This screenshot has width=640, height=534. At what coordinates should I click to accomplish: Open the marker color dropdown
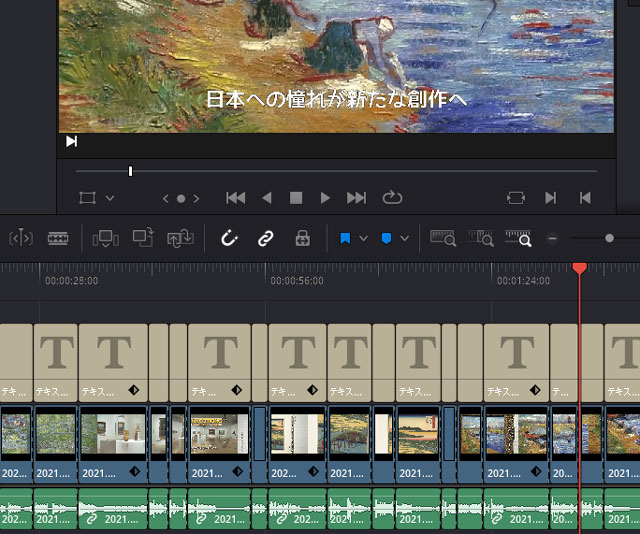click(404, 238)
